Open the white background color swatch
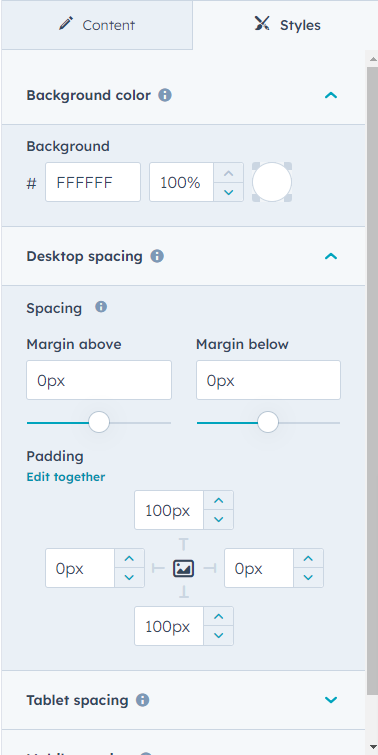This screenshot has width=378, height=755. point(272,182)
